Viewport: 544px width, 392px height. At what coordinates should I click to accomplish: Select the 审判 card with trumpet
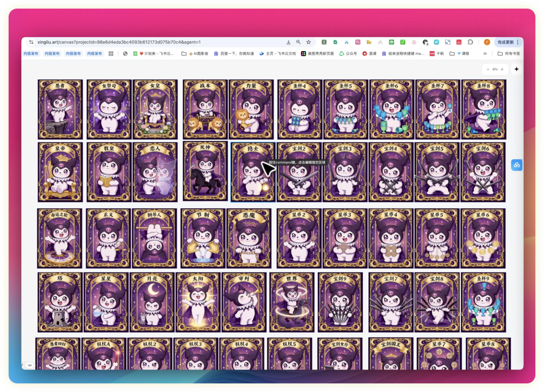[244, 302]
